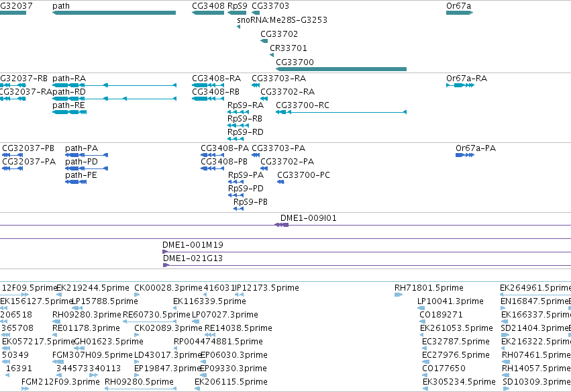Select snoRNA:Me28S-G3253 label
571x392 pixels.
(x=282, y=20)
